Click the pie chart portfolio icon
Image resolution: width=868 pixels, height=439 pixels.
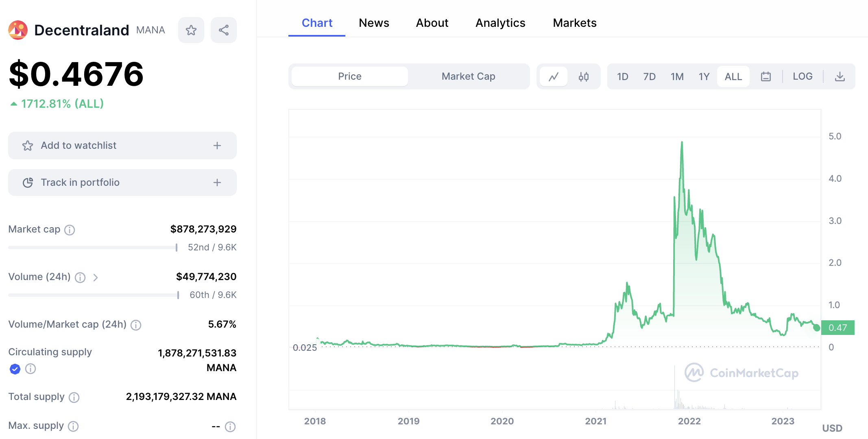point(28,183)
